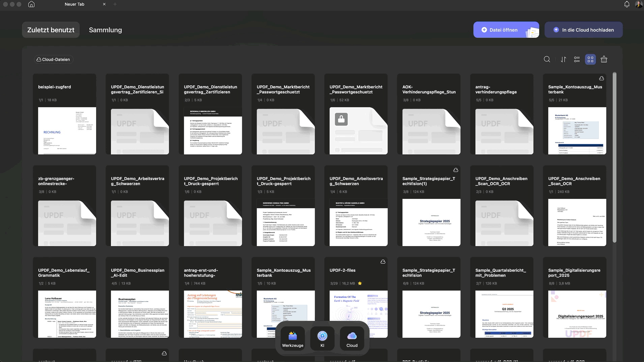The height and width of the screenshot is (362, 644).
Task: Select the Zuletzt benutzt tab
Action: [51, 30]
